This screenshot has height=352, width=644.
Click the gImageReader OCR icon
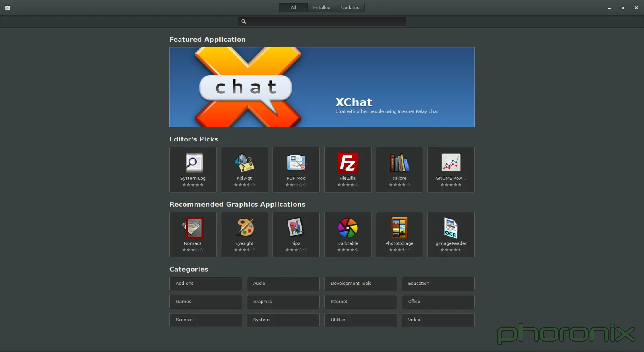451,228
